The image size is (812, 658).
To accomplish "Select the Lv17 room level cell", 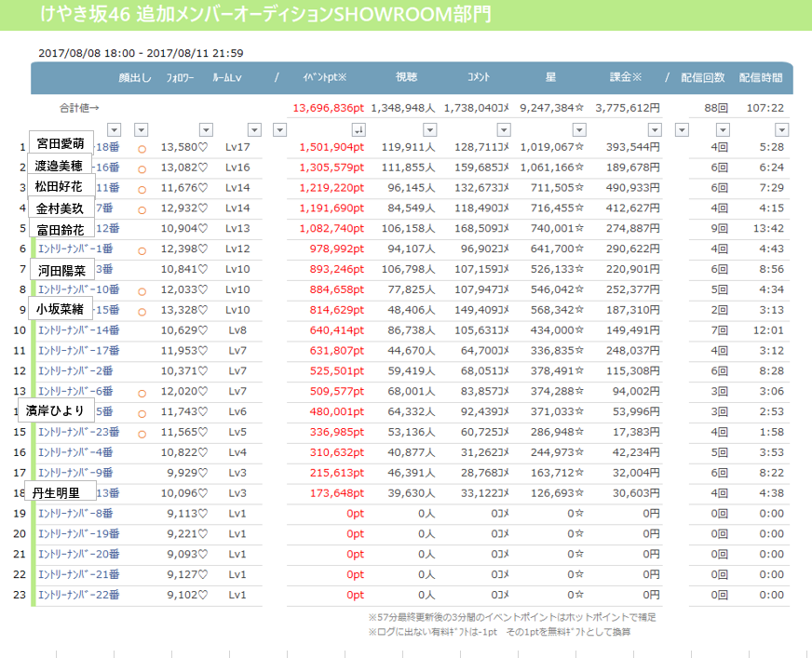I will click(x=237, y=147).
